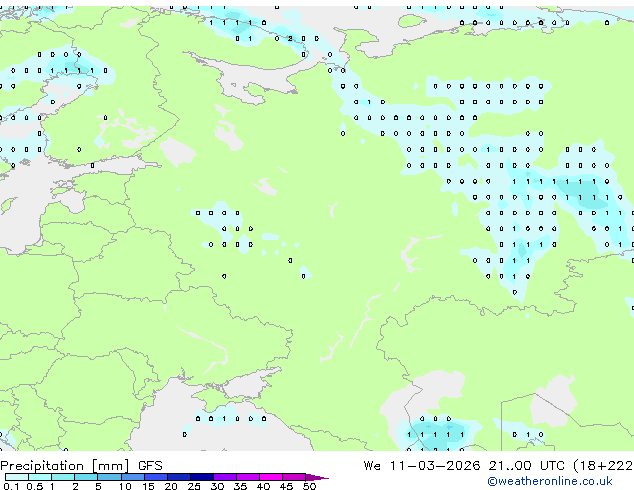This screenshot has height=490, width=634.
Task: Click the 1–2 mm legend color swatch
Action: point(63,477)
